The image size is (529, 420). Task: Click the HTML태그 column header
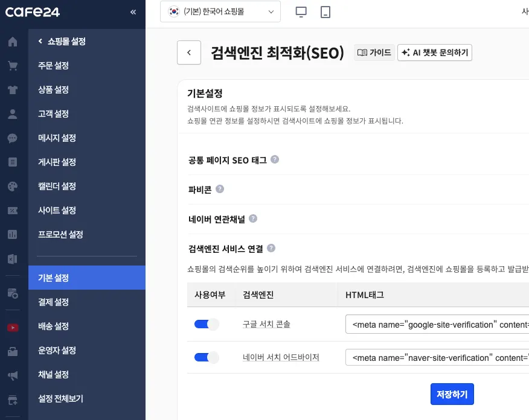tap(365, 295)
